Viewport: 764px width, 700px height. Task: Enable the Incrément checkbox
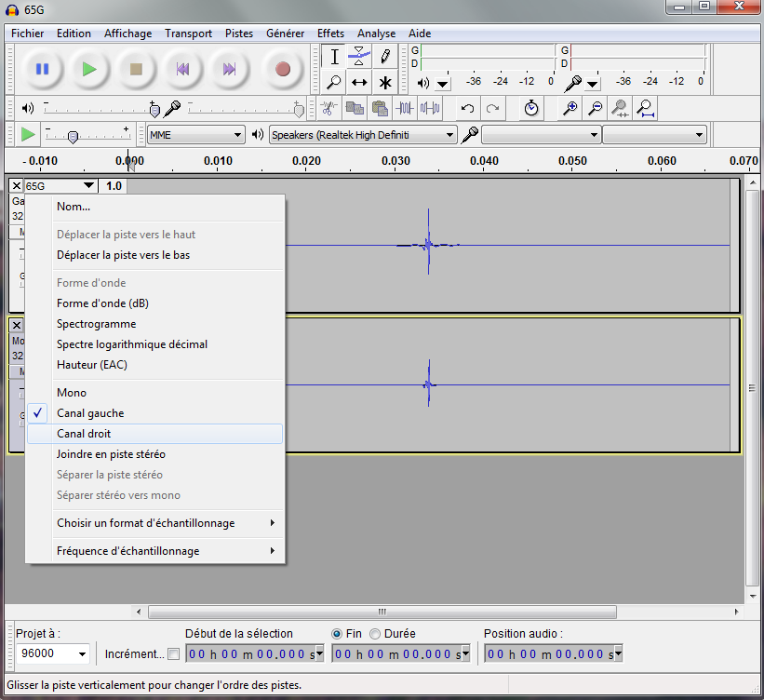click(173, 653)
